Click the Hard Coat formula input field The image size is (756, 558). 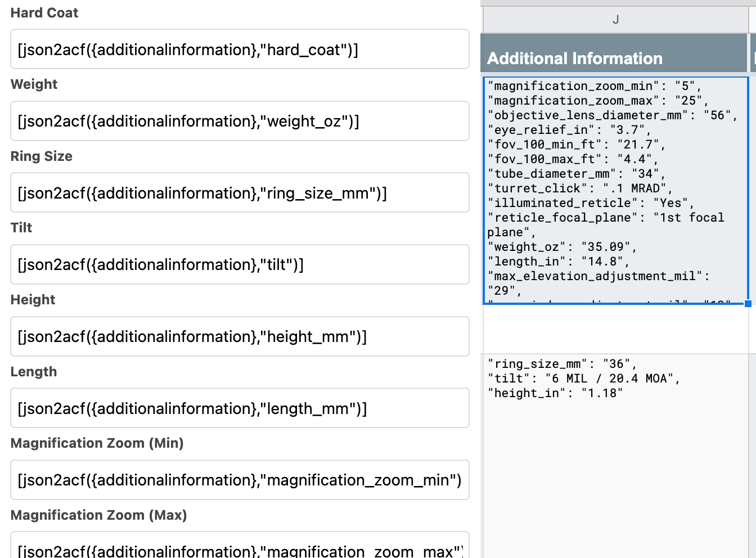[x=240, y=49]
